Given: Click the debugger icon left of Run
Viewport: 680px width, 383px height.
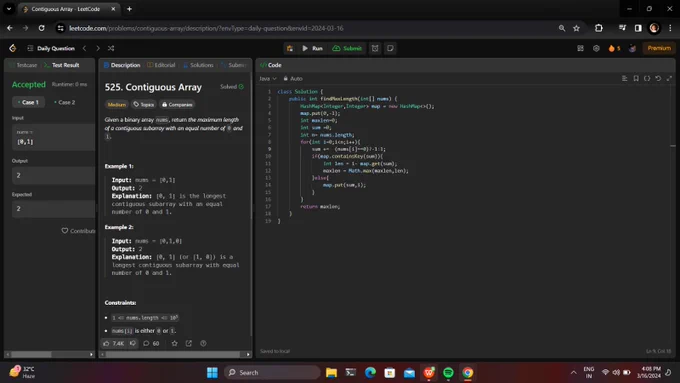Looking at the screenshot, I should (290, 48).
